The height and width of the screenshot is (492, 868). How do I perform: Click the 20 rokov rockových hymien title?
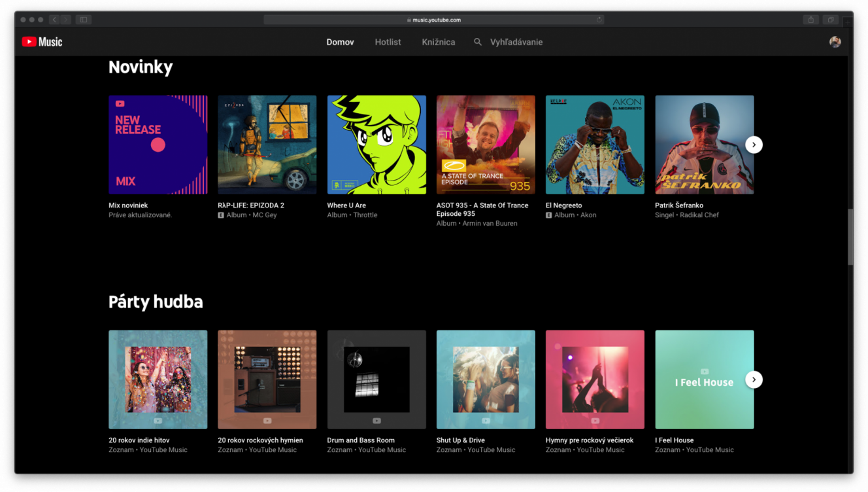click(x=260, y=440)
